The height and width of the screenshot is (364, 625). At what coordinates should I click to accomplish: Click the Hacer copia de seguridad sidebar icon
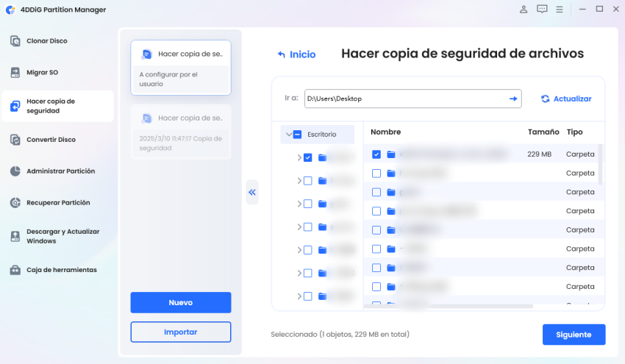tap(15, 106)
